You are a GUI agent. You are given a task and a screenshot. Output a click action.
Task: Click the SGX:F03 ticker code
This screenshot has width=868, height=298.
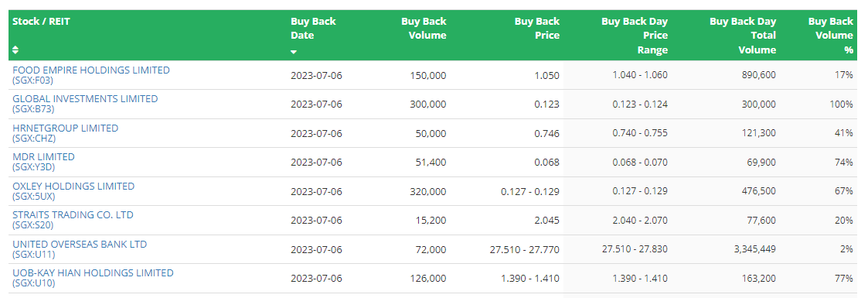(x=32, y=80)
